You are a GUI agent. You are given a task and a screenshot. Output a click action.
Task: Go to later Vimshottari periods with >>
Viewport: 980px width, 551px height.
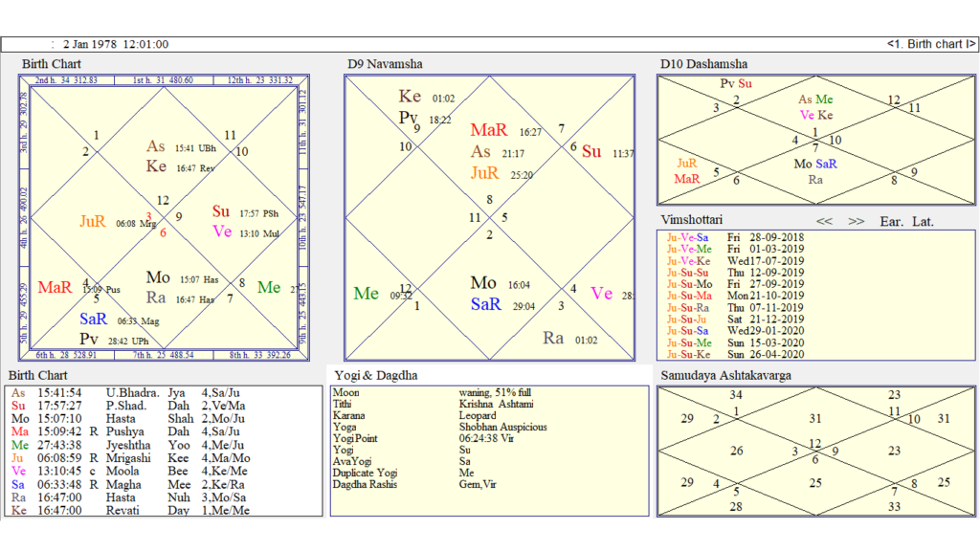pyautogui.click(x=857, y=221)
